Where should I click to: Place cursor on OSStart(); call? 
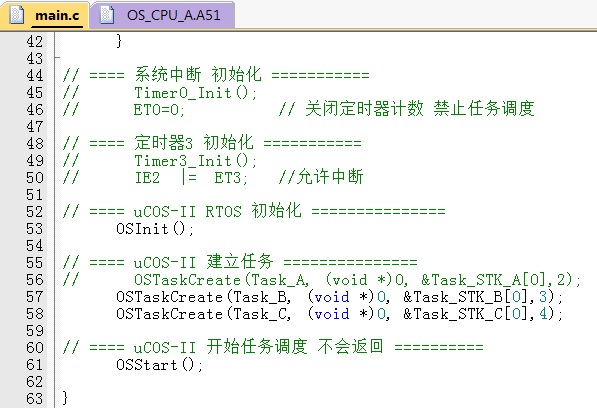click(160, 365)
